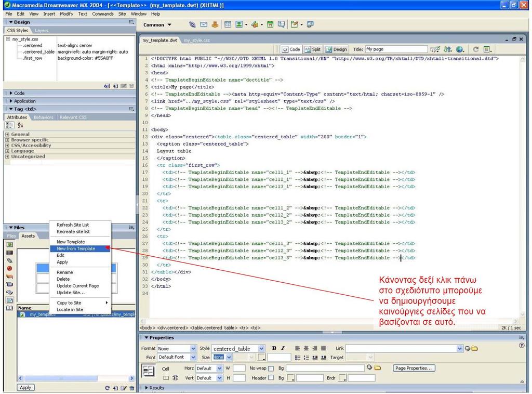Click the Tag Chooser icon

tap(310, 24)
